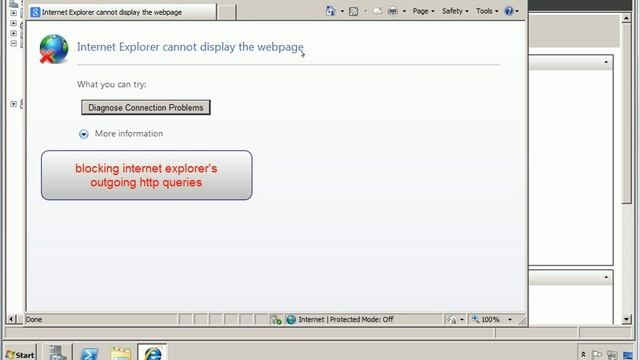Collapse the minus tree node in background
This screenshot has height=360, width=640.
pos(13,43)
